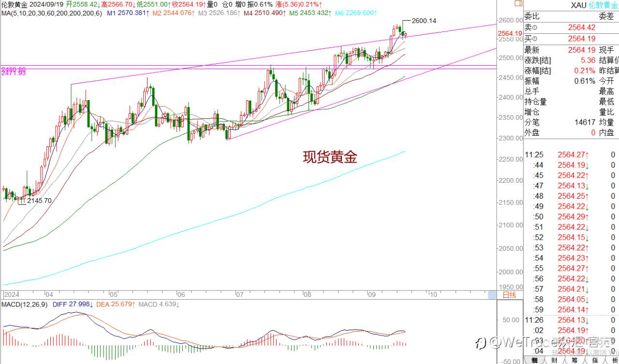Viewport: 619px width, 364px height.
Task: Click the MACD(12,26,9) indicator title
Action: point(24,304)
